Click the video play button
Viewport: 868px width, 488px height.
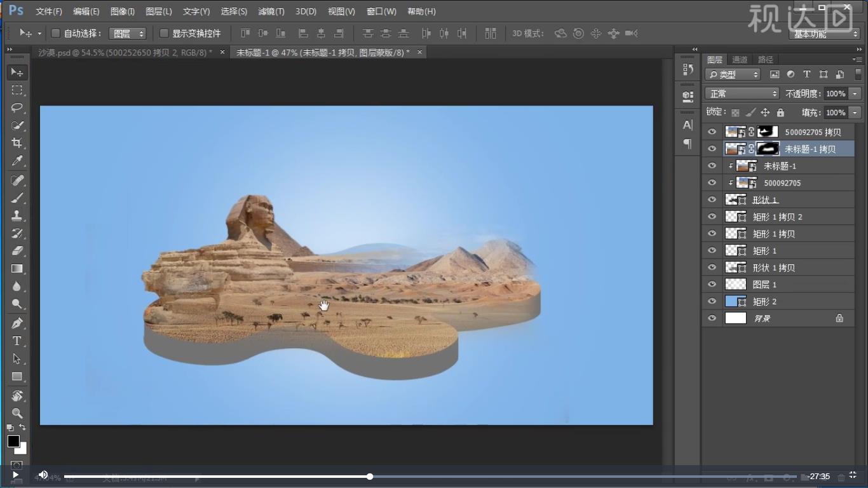[x=15, y=475]
